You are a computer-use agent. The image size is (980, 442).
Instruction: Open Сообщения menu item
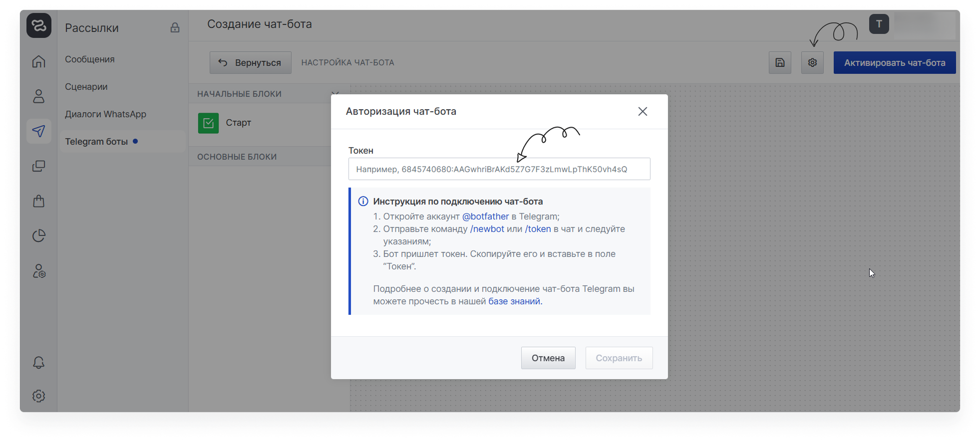[x=90, y=59]
